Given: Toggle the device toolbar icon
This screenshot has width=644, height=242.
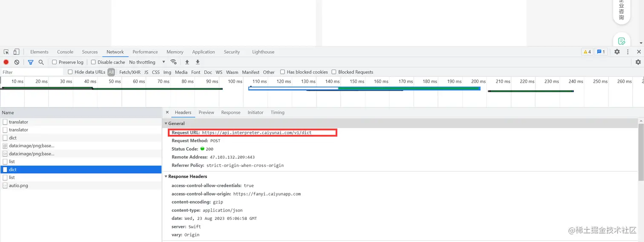Looking at the screenshot, I should point(16,52).
